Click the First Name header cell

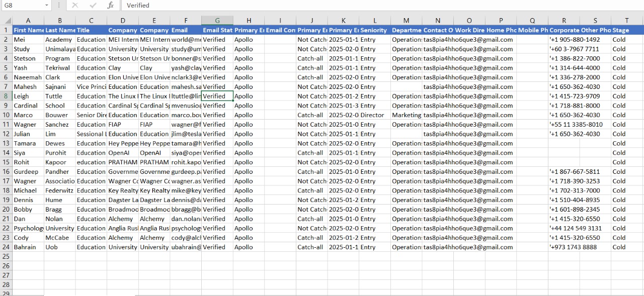pyautogui.click(x=28, y=30)
